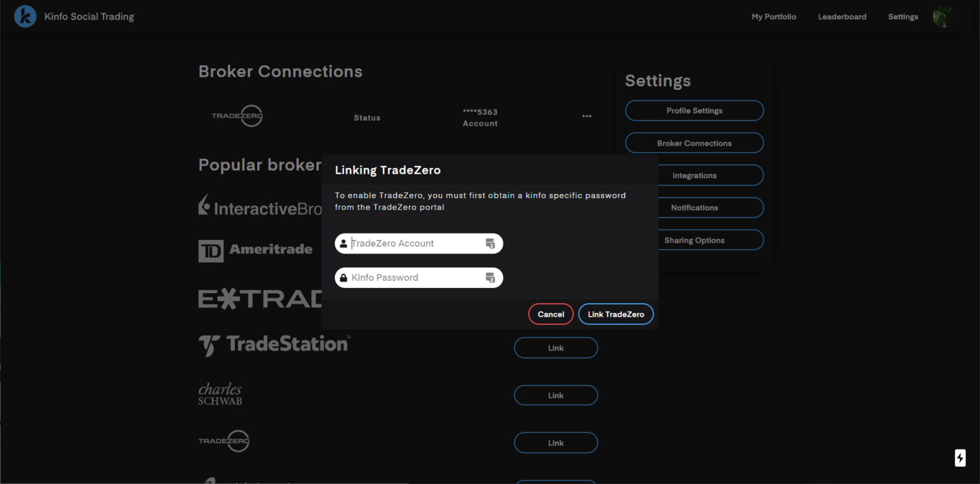Open the ellipsis menu next to account 5363

[x=586, y=116]
